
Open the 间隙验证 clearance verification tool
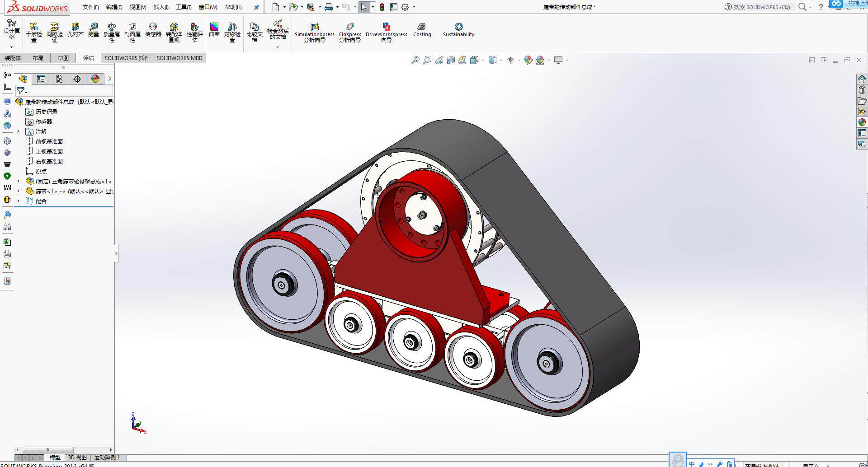tap(55, 32)
